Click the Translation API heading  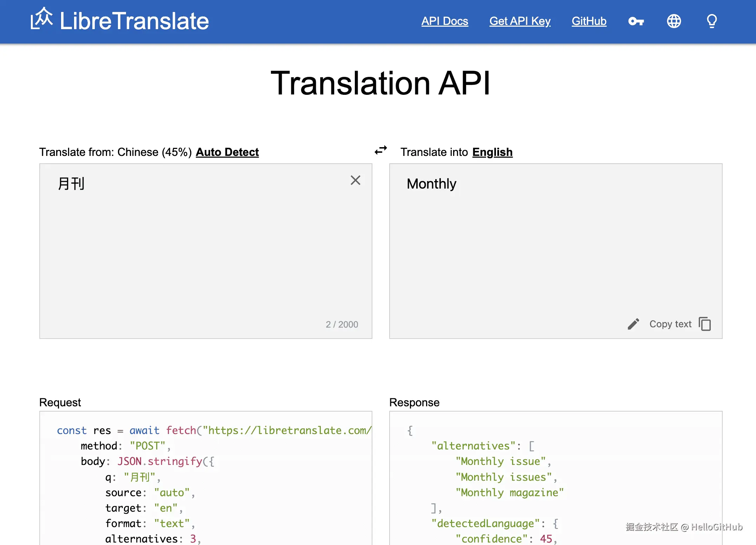pyautogui.click(x=380, y=83)
